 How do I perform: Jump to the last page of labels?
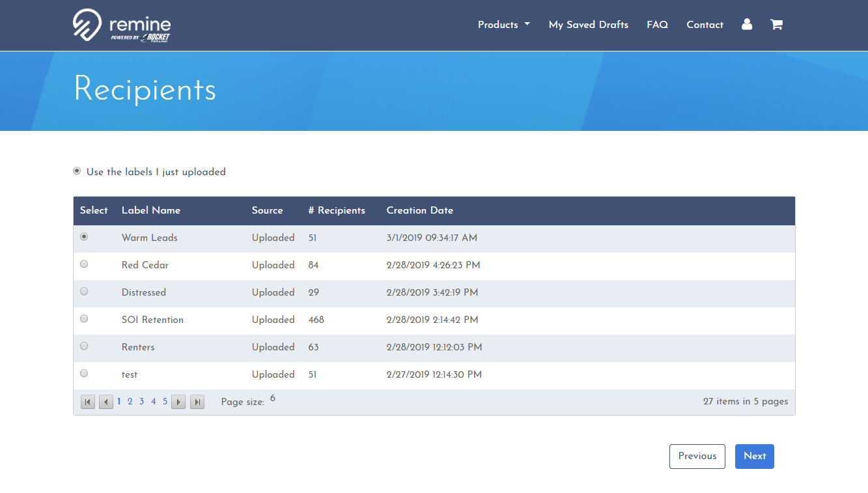click(x=197, y=402)
